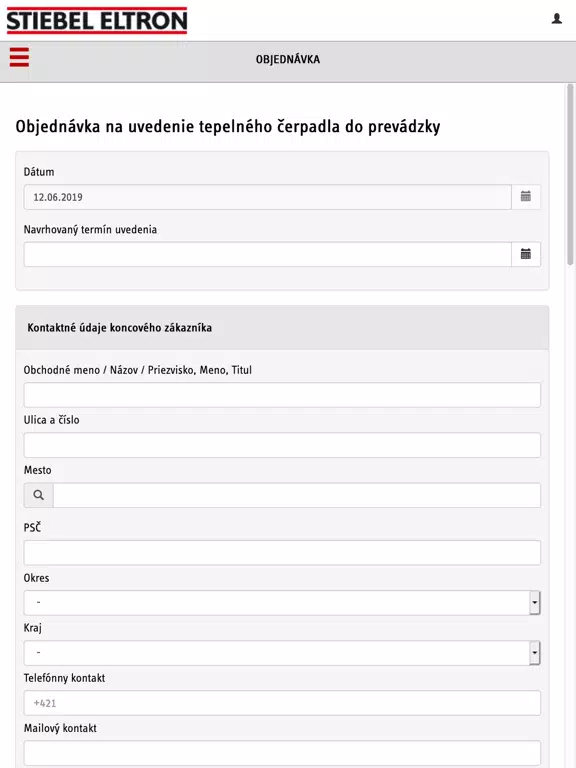Click the Ulica a číslo input
The image size is (576, 768).
click(x=282, y=445)
